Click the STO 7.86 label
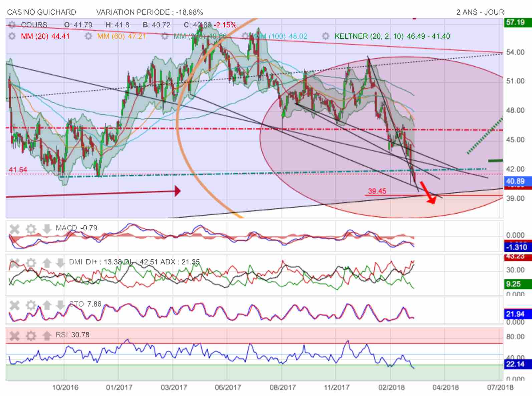This screenshot has height=396, width=532. pos(85,304)
